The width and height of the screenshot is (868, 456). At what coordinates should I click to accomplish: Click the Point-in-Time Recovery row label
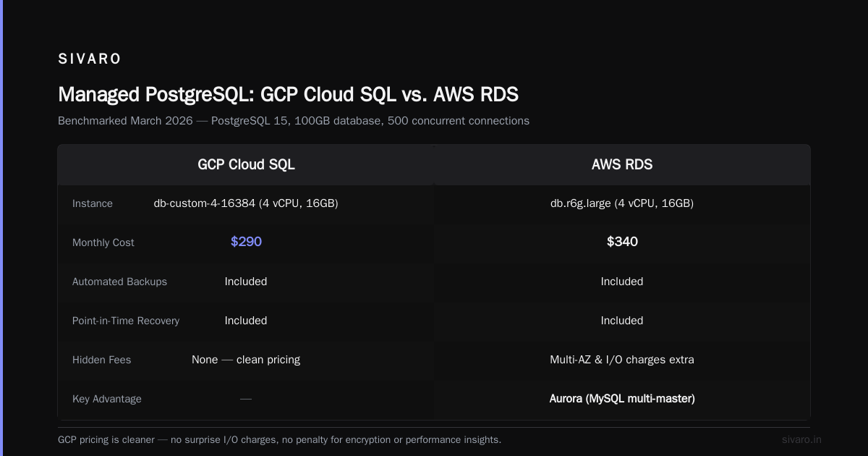[126, 321]
